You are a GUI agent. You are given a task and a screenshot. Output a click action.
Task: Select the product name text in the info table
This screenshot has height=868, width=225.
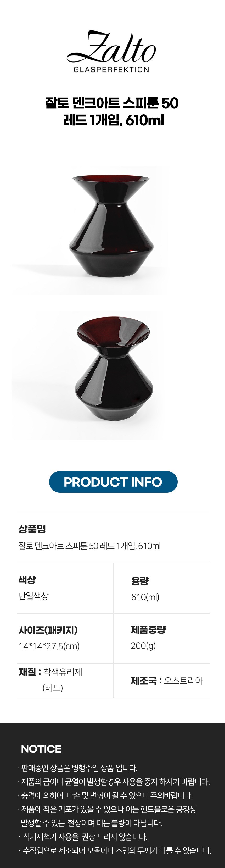(x=89, y=546)
